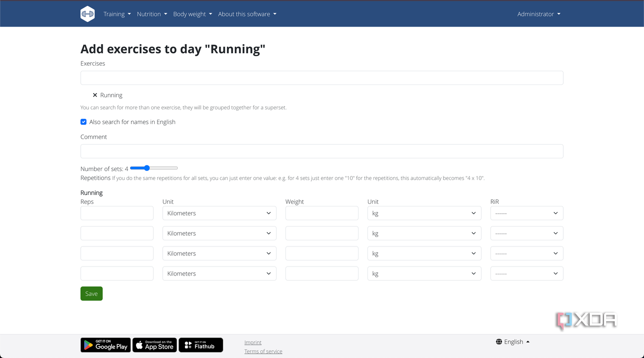
Task: Remove Running exercise with the X icon
Action: click(95, 95)
